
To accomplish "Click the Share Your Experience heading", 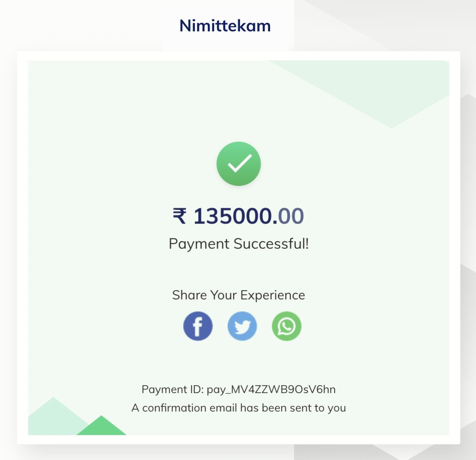I will tap(239, 295).
